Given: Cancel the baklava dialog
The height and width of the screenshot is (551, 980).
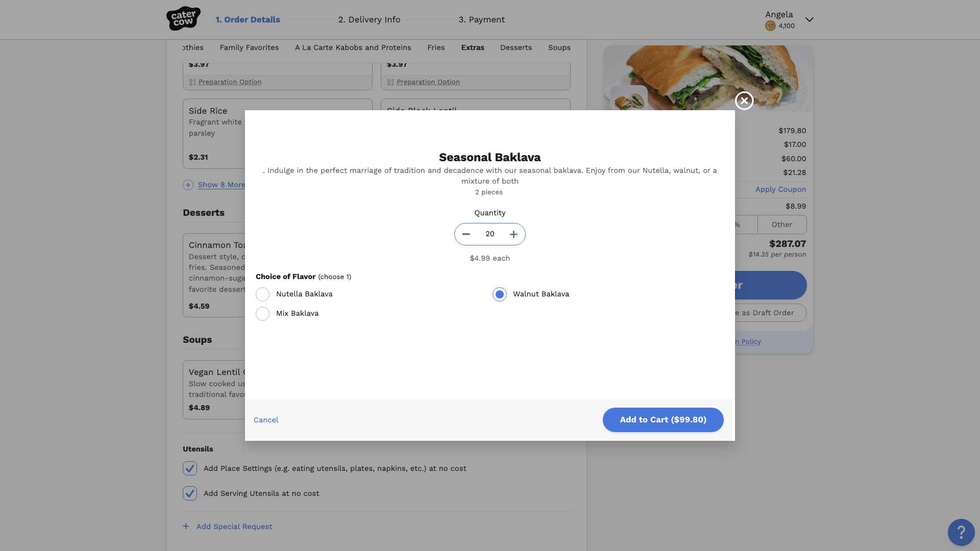Looking at the screenshot, I should click(266, 420).
